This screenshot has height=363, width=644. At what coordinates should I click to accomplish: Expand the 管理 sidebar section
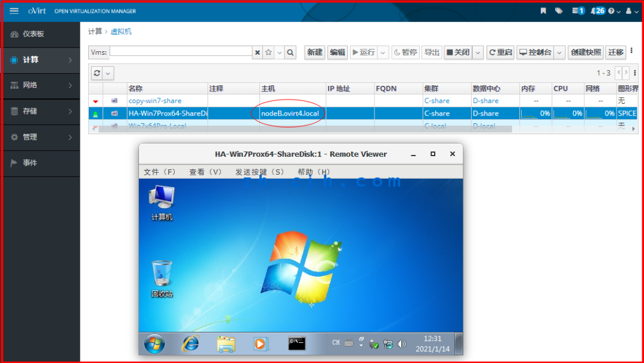40,137
